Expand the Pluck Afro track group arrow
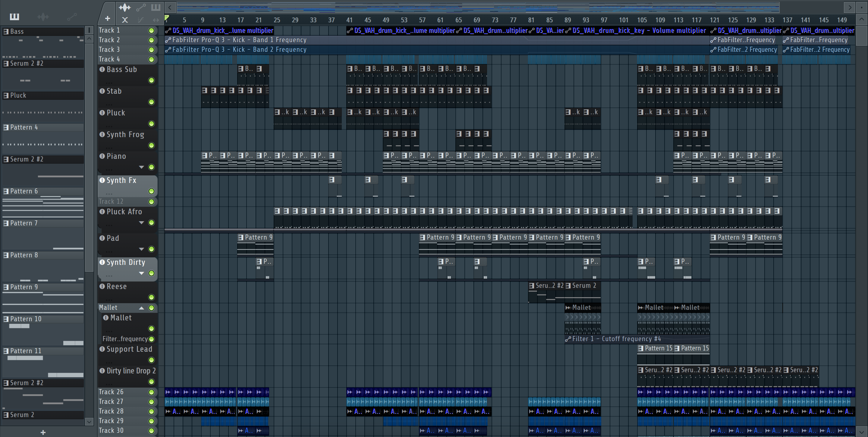The width and height of the screenshot is (868, 437). (142, 223)
